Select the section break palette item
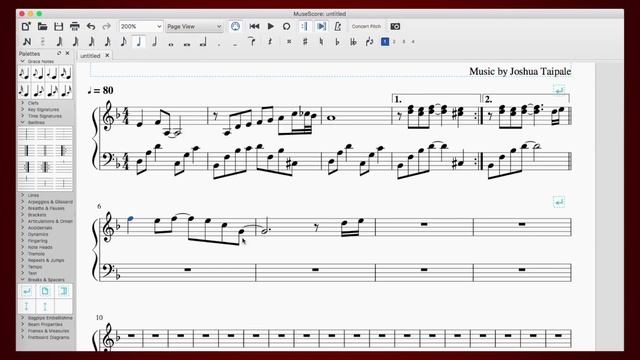Viewport: 640px width, 360px height. click(x=63, y=291)
